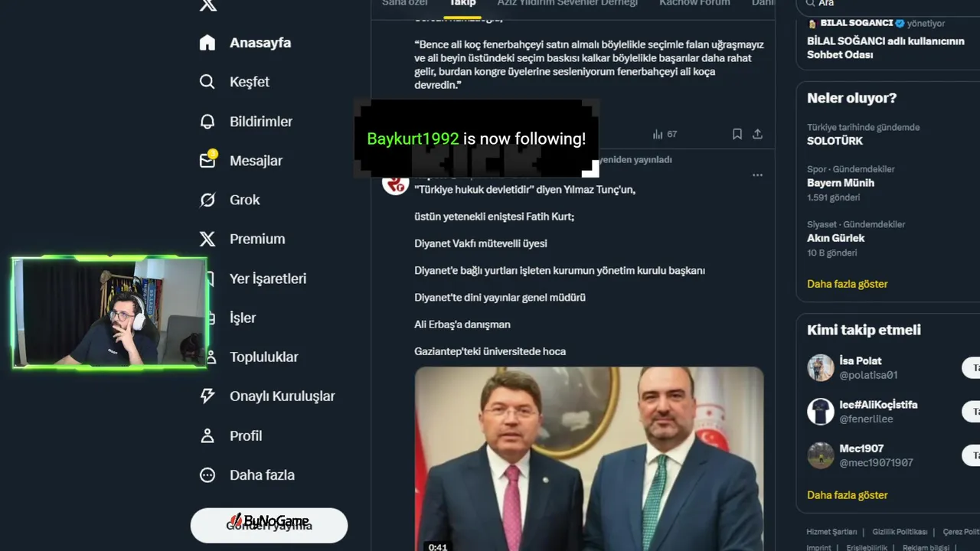The height and width of the screenshot is (551, 980).
Task: Open Grok icon in sidebar
Action: [207, 200]
